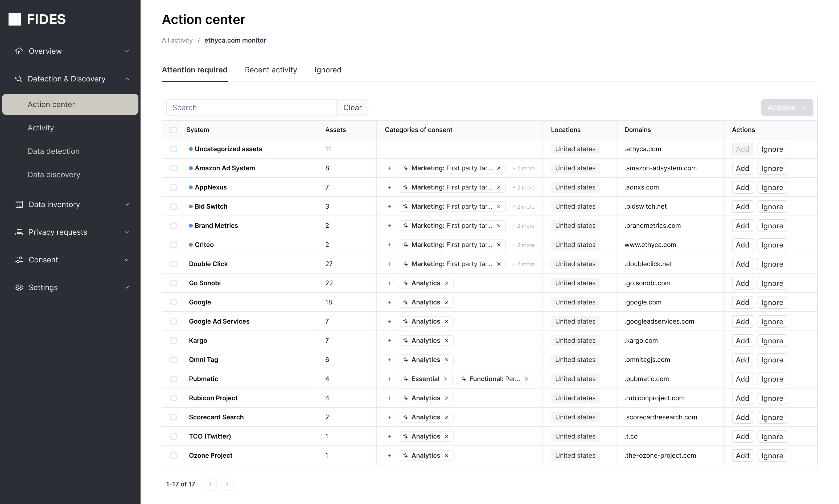Add the Rubicon Project system

(742, 398)
